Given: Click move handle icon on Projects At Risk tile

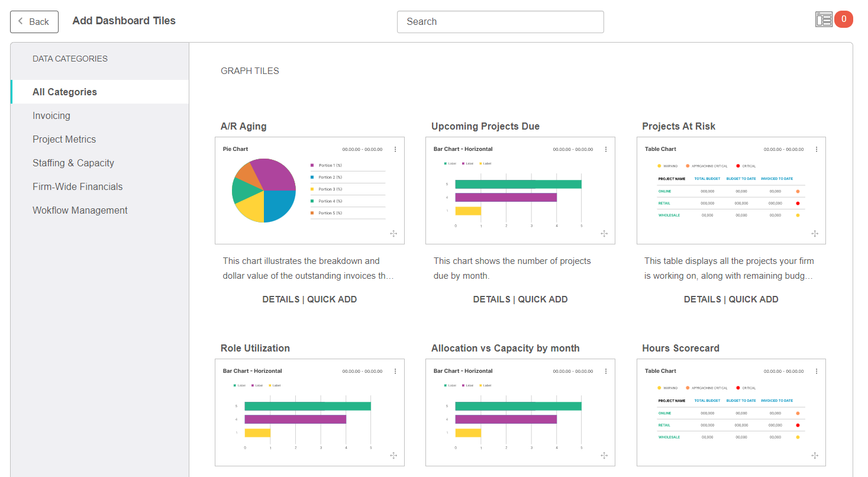Looking at the screenshot, I should point(815,234).
